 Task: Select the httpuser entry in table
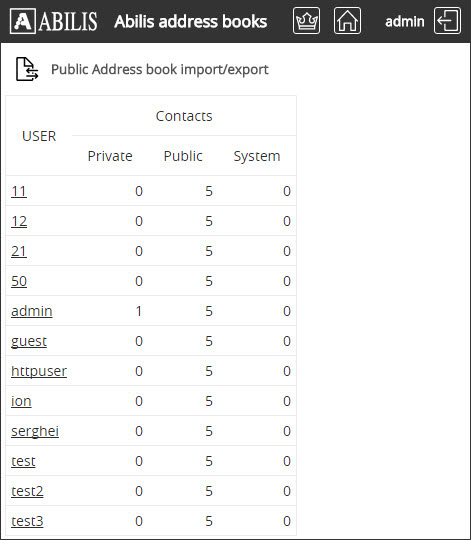[39, 371]
